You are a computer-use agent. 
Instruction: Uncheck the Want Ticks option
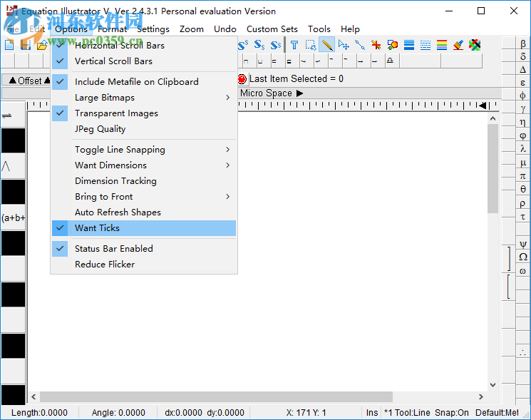click(x=144, y=228)
